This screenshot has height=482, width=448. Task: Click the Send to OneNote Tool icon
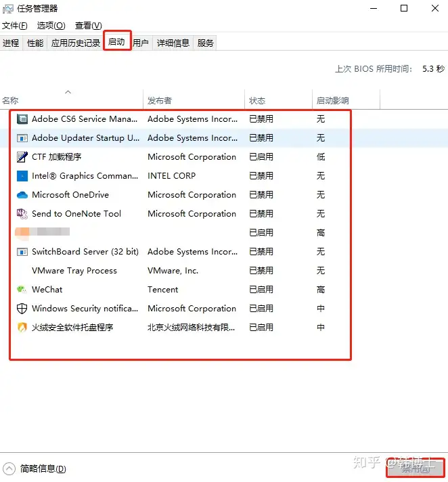point(22,214)
